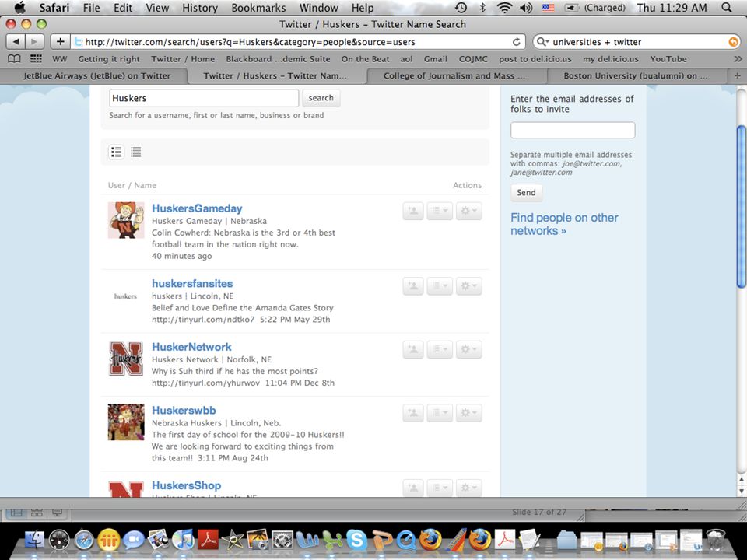Viewport: 747px width, 560px height.
Task: Click the Send invite button
Action: point(526,192)
